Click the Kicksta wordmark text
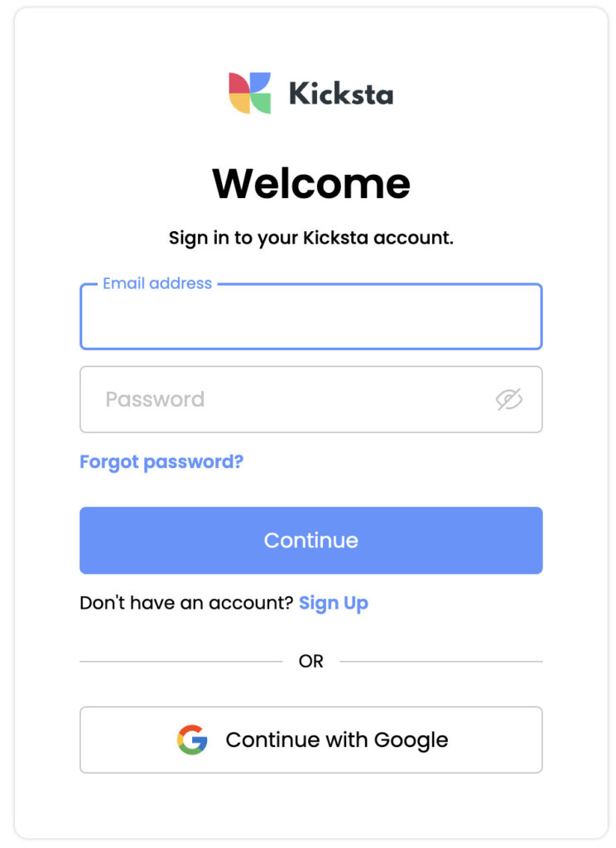 339,94
